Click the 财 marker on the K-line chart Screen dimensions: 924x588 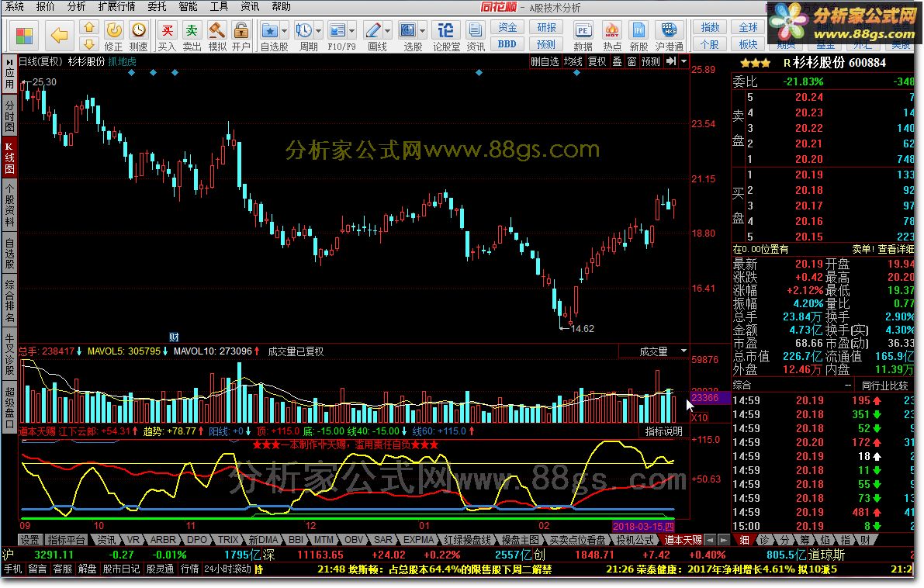tap(174, 337)
